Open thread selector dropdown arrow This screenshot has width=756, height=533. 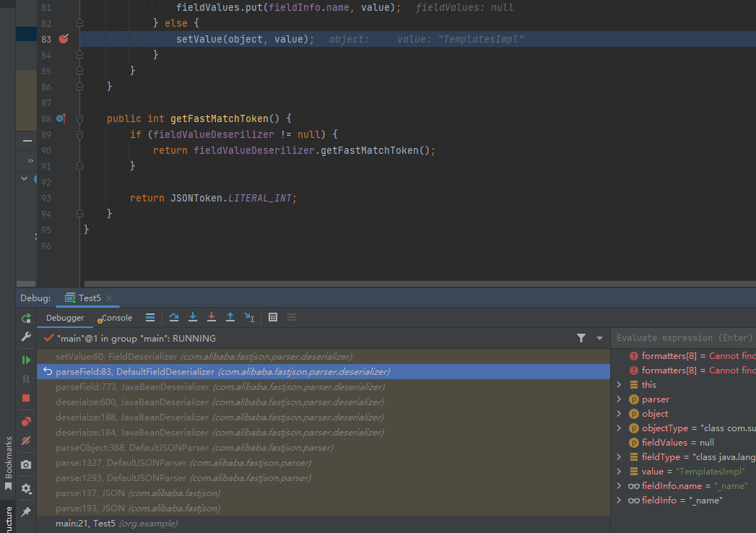(x=599, y=338)
